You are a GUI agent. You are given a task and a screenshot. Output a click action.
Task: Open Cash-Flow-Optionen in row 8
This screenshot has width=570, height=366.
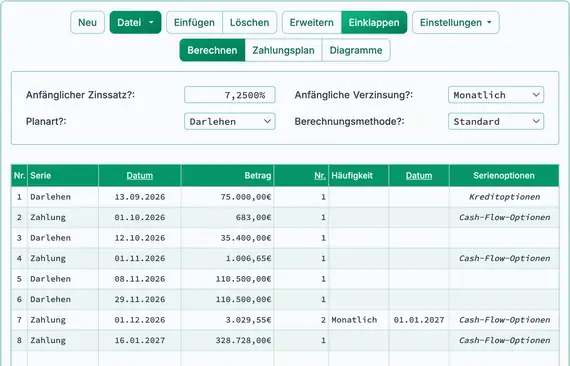(504, 340)
